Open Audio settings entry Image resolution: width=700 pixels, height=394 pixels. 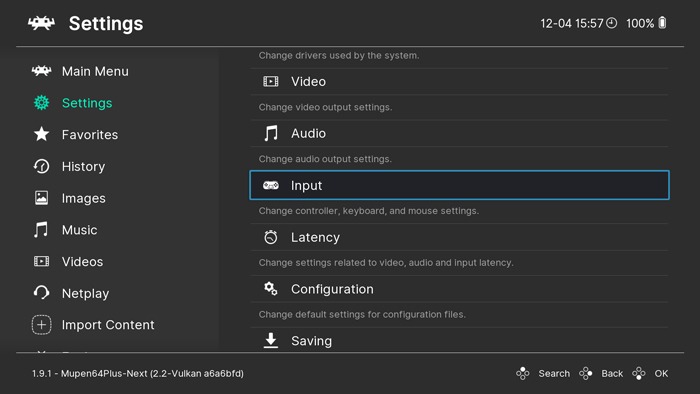coord(459,133)
